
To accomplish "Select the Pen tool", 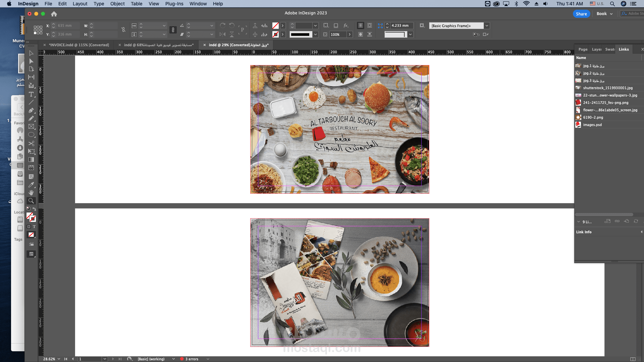I will pos(31,110).
